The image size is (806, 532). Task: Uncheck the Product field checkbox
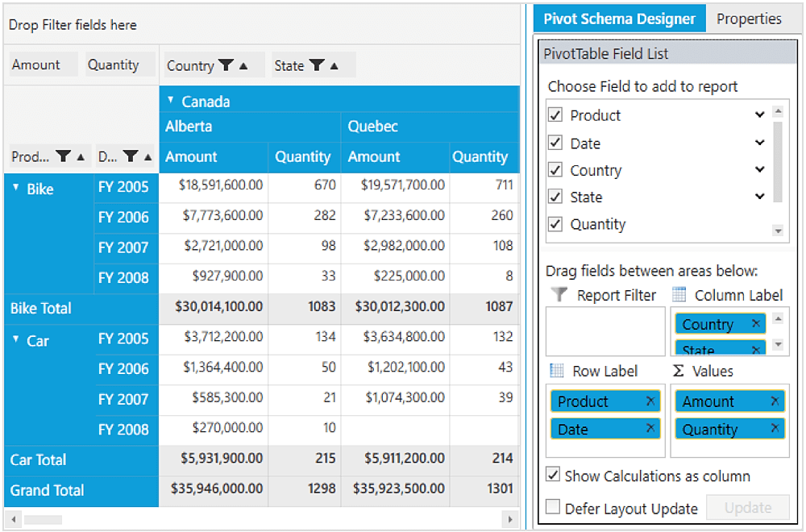click(555, 115)
